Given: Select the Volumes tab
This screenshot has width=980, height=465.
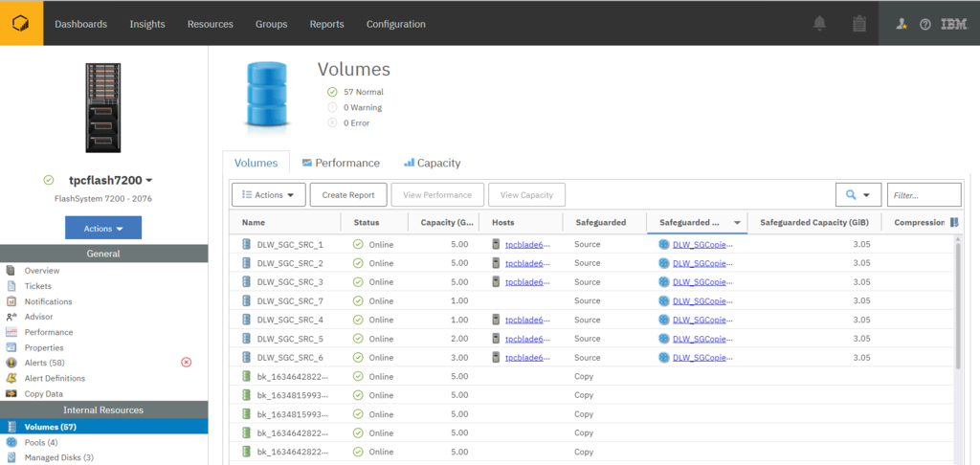Looking at the screenshot, I should [256, 163].
